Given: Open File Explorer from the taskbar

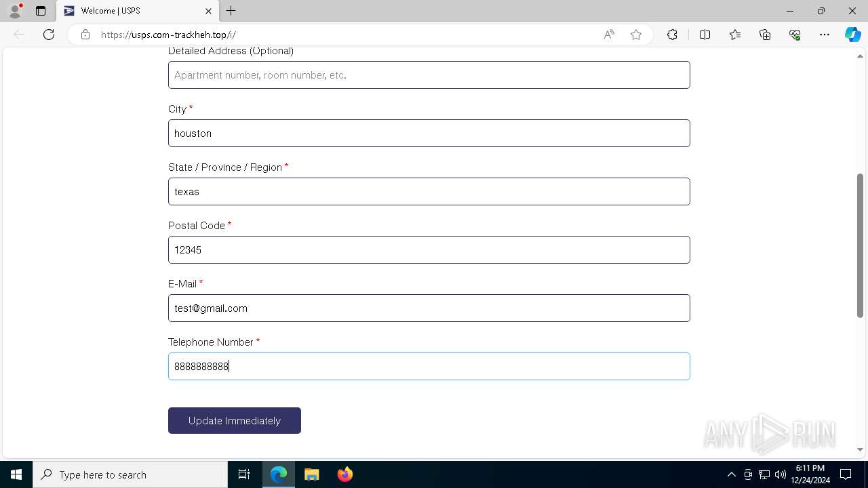Looking at the screenshot, I should 312,474.
